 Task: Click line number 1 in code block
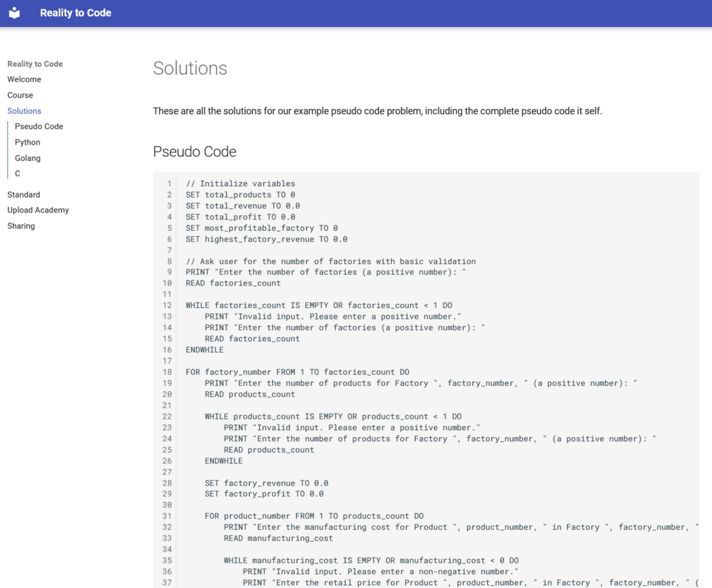169,183
